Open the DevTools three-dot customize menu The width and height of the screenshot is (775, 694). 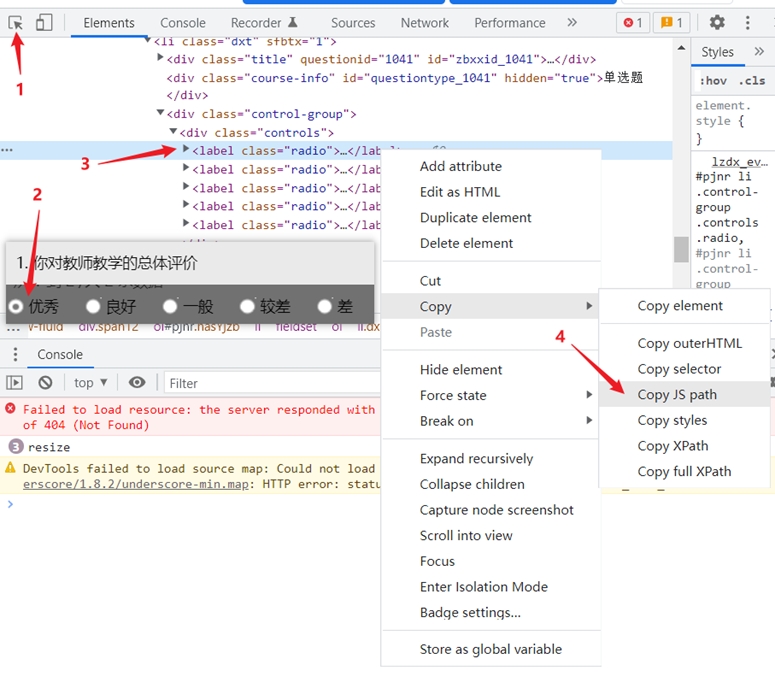[747, 22]
